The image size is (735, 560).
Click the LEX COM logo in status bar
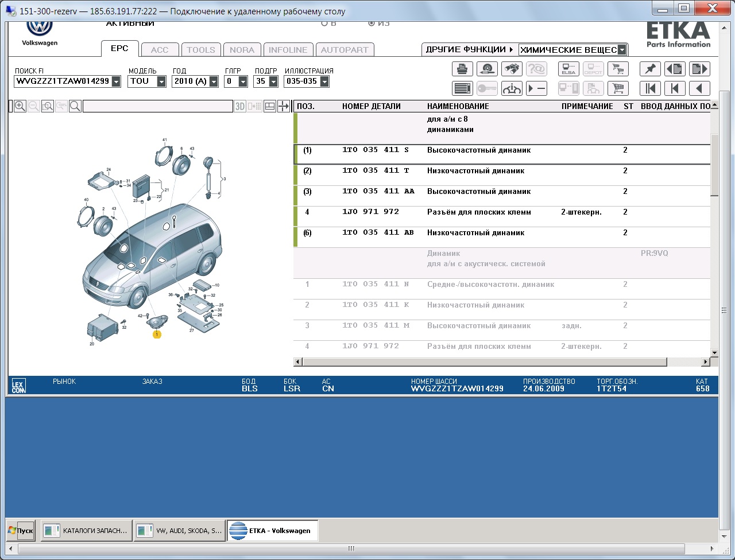(19, 386)
